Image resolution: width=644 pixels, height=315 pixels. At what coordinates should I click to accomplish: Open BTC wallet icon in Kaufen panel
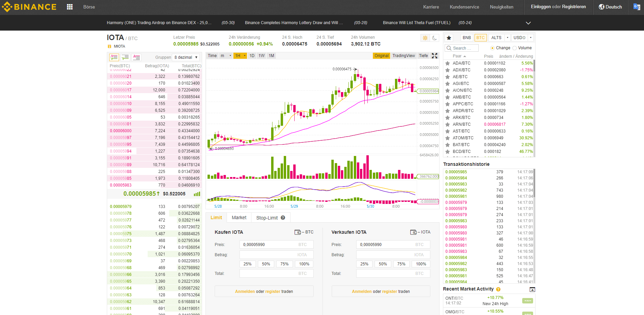pos(298,232)
